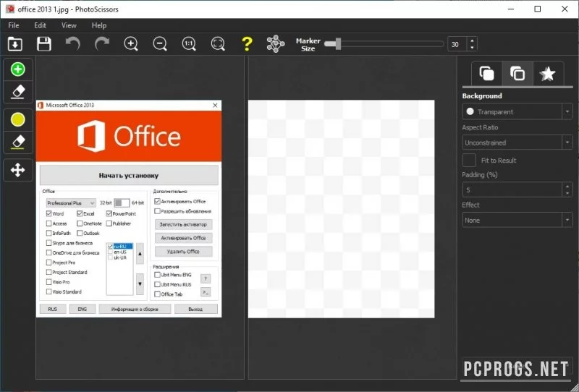Fit image to window zoom icon
Screen dimensions: 579x392
point(218,44)
